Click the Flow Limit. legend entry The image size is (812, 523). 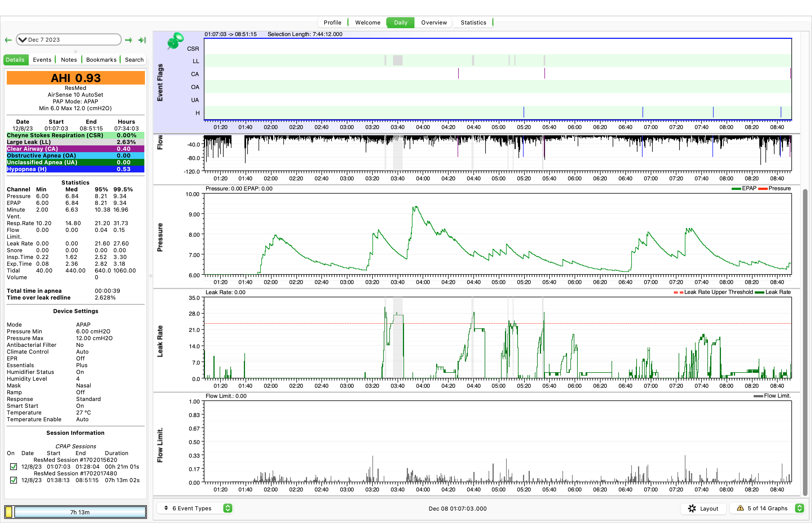pos(772,396)
